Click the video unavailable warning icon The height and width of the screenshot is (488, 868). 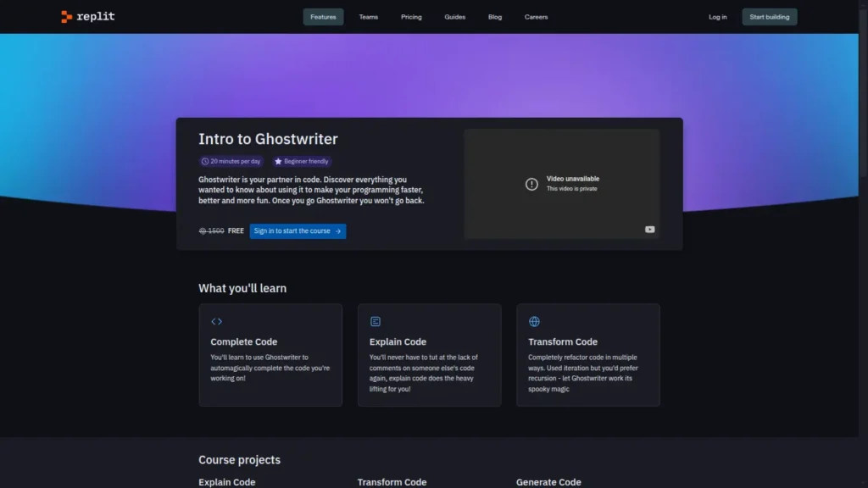point(531,184)
